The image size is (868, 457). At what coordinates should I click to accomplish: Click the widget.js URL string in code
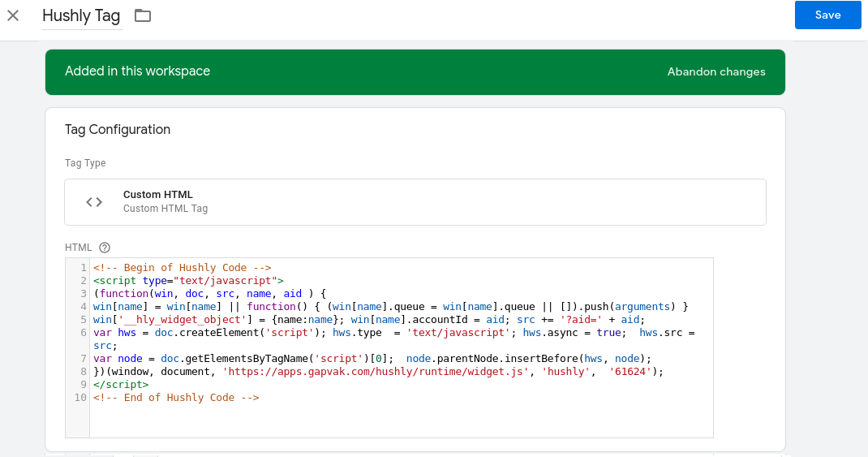[376, 371]
